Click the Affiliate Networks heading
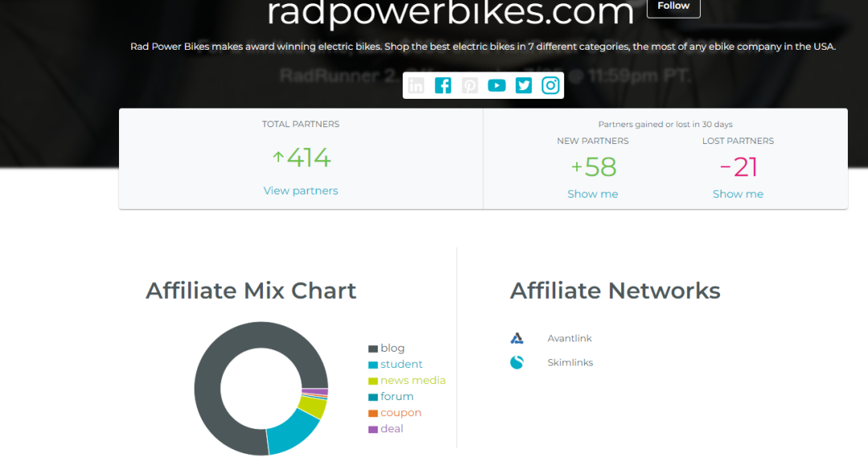The height and width of the screenshot is (470, 868). 615,291
